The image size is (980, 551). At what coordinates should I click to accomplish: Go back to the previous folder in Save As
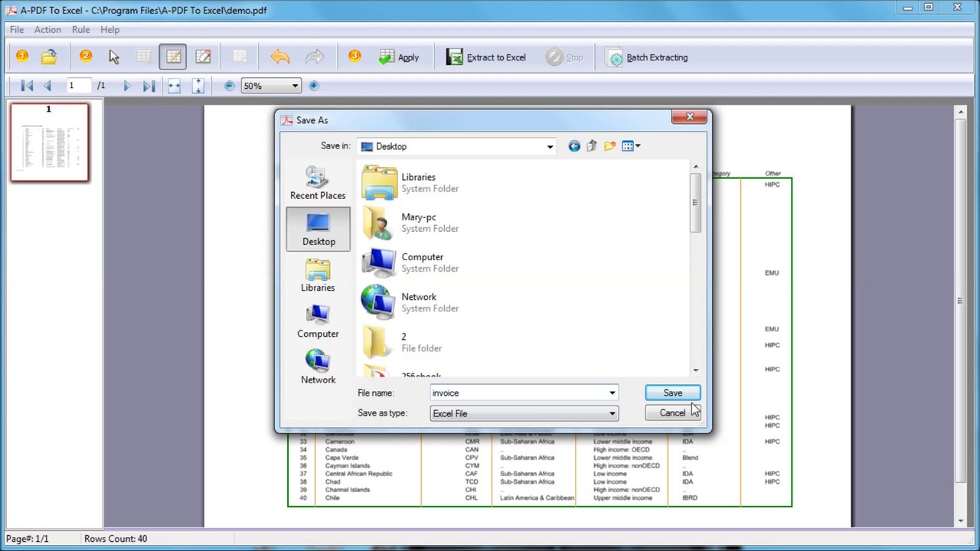[574, 146]
